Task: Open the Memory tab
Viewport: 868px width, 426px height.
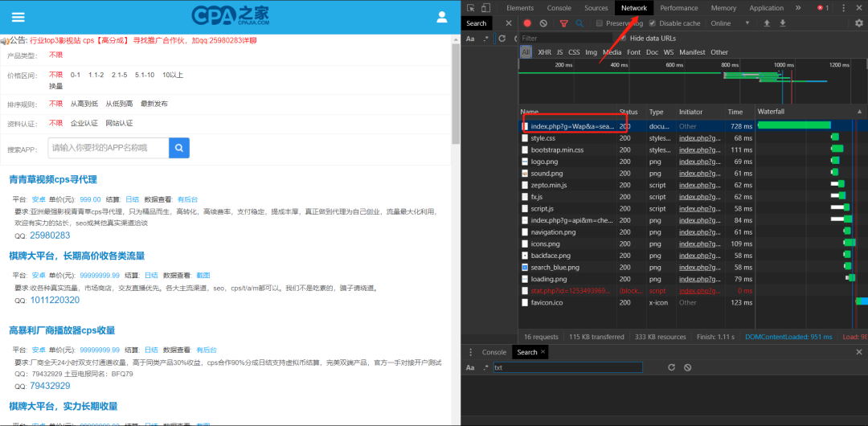Action: coord(723,8)
